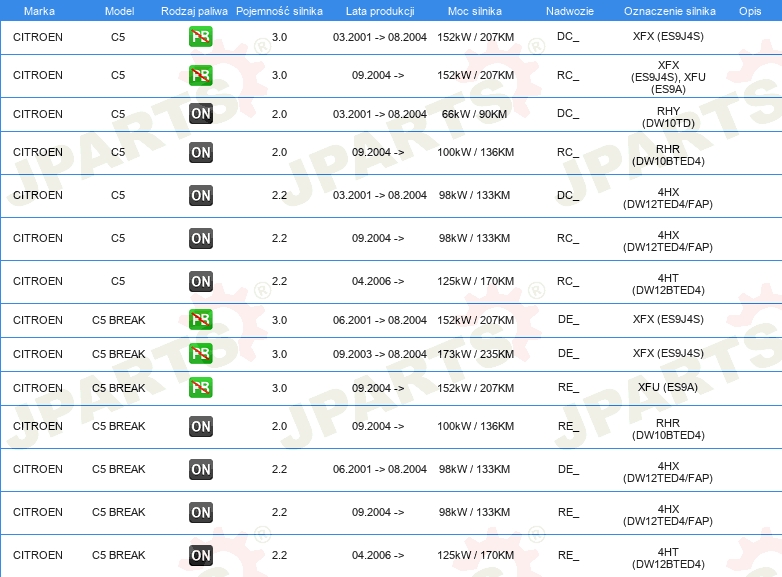This screenshot has height=577, width=782.
Task: Click the petrol icon in the C5 DC_ 3.0 row
Action: click(200, 36)
